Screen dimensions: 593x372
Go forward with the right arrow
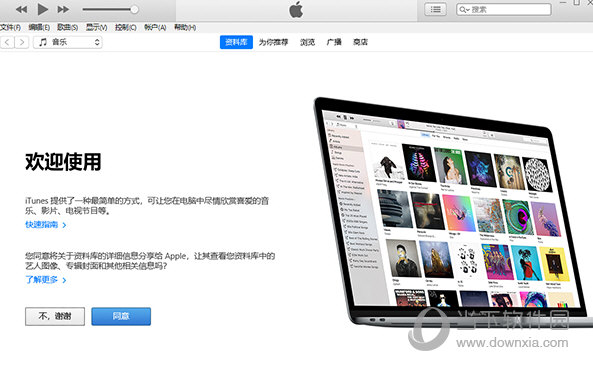click(22, 42)
